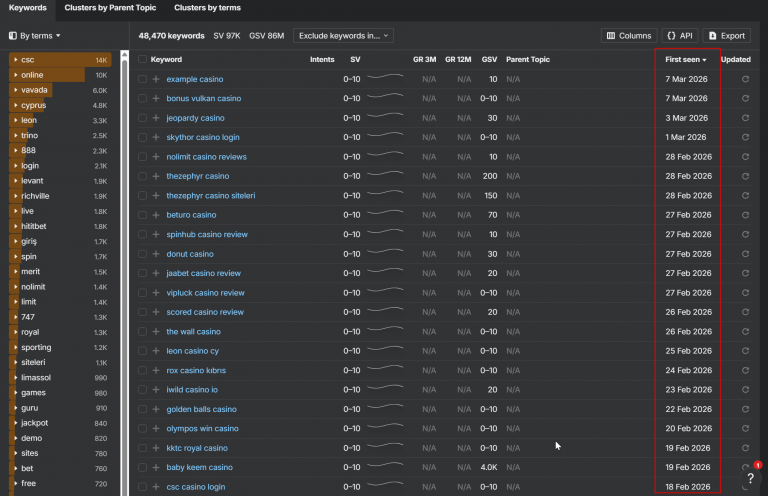Image resolution: width=768 pixels, height=496 pixels.
Task: Expand the csc term group
Action: coord(14,60)
